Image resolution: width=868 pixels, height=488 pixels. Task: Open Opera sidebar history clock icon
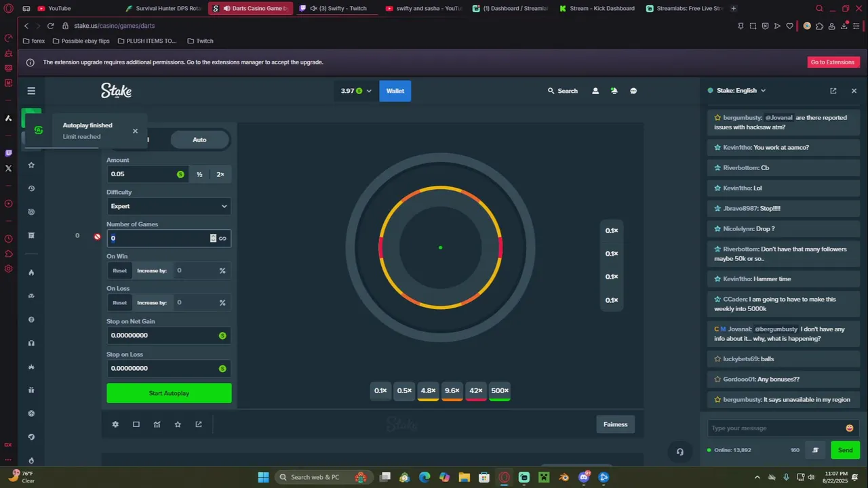coord(8,239)
